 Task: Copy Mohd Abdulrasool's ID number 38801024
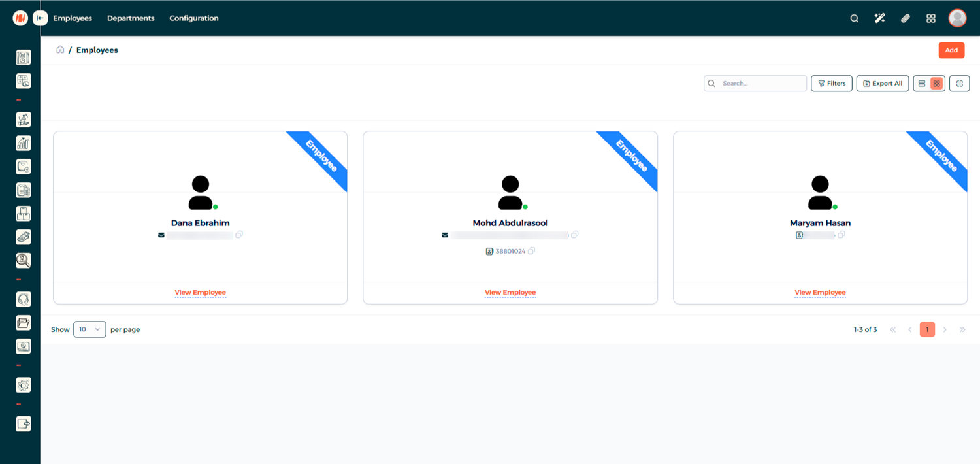(531, 251)
